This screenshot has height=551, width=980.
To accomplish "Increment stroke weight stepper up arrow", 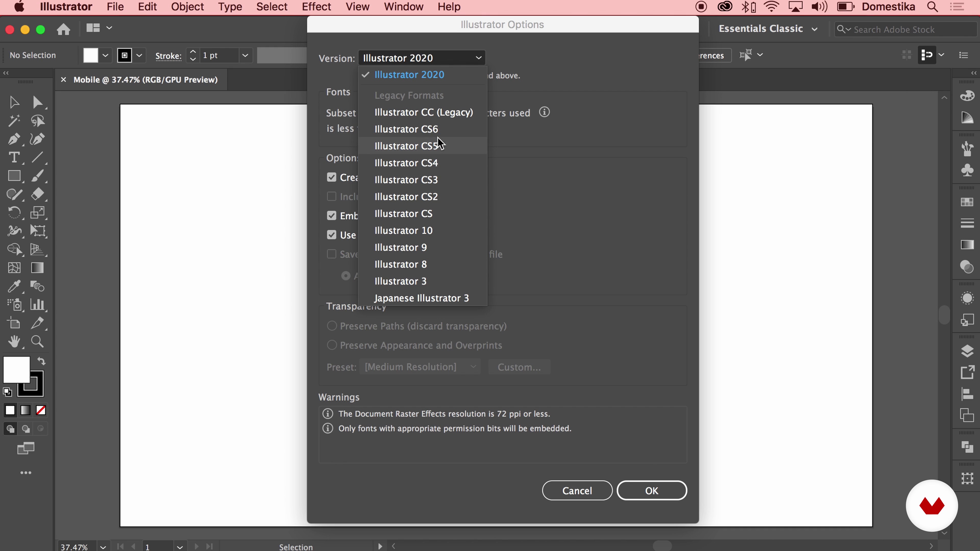I will tap(193, 52).
